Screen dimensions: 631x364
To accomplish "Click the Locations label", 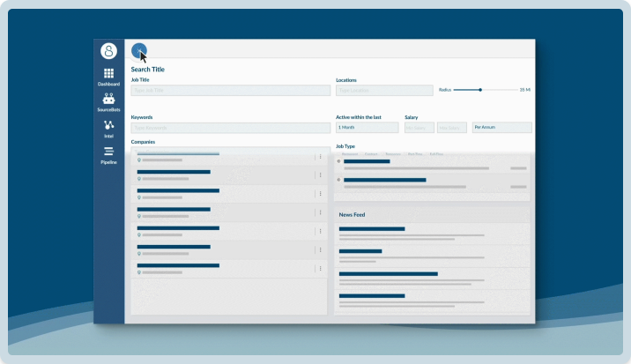I will pos(346,80).
